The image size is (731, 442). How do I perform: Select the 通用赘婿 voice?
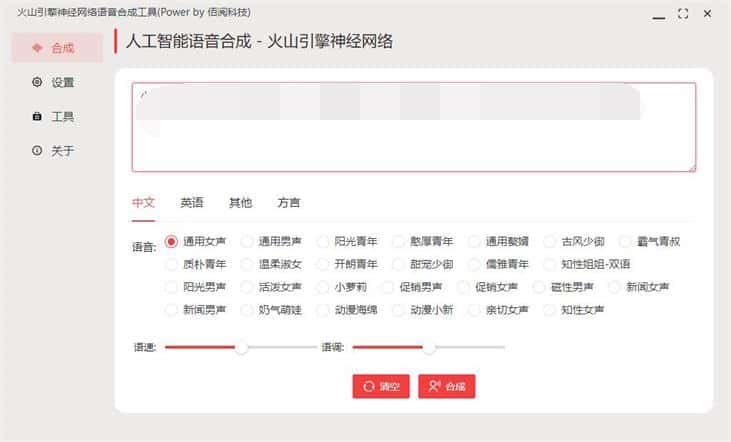click(498, 242)
